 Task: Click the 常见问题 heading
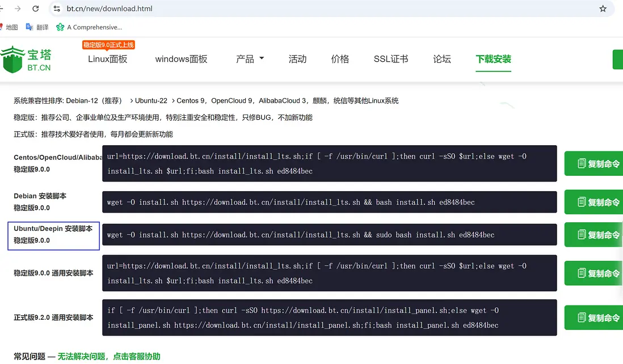(30, 357)
